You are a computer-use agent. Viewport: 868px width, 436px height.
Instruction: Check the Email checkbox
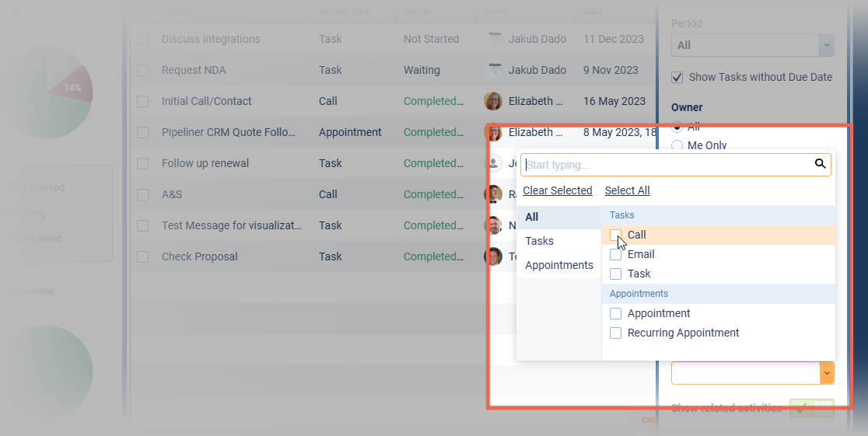(x=615, y=254)
